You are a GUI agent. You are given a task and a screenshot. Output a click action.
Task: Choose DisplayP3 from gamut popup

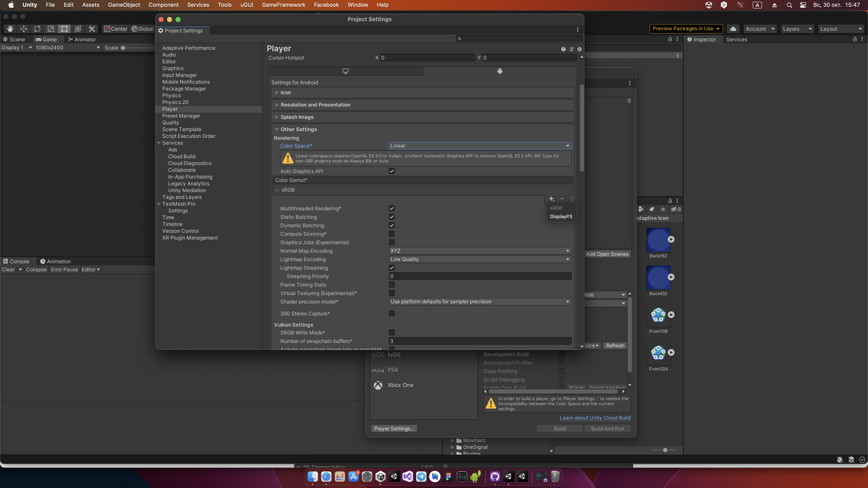pos(561,216)
